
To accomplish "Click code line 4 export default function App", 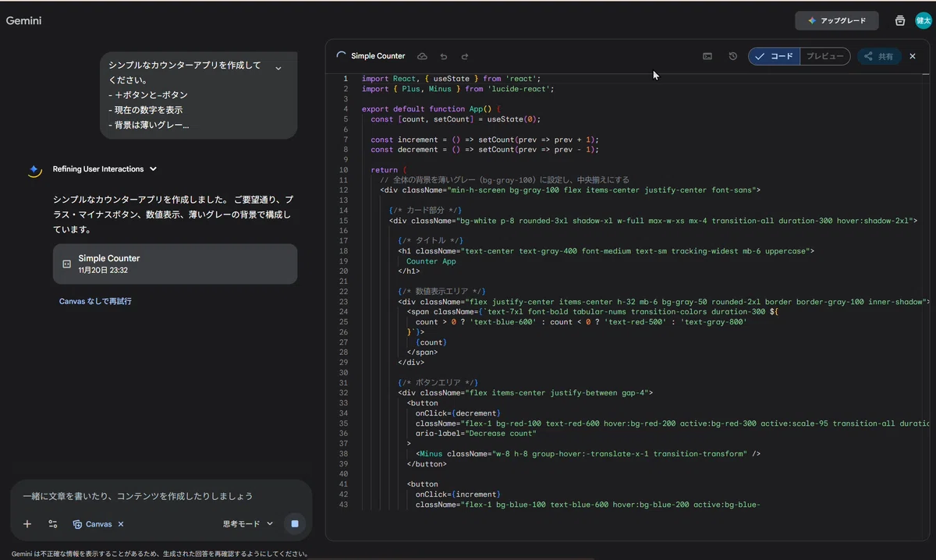I will tap(431, 109).
